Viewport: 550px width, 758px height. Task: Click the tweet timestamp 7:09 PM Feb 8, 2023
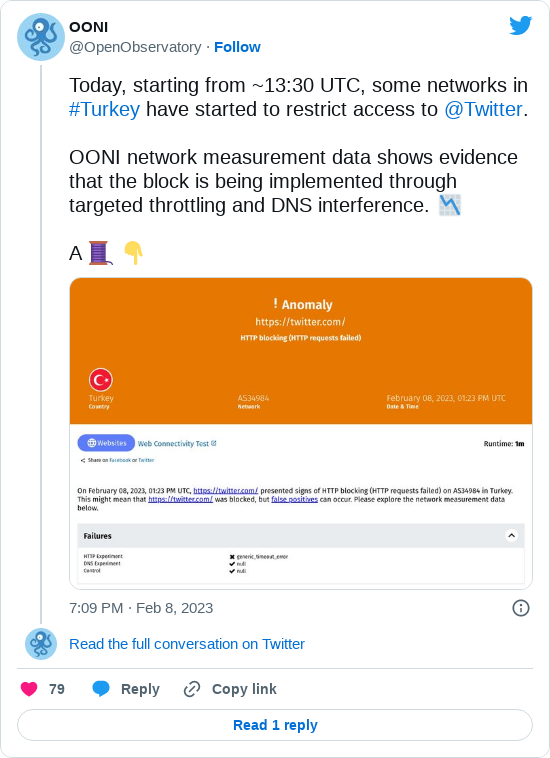click(x=141, y=608)
